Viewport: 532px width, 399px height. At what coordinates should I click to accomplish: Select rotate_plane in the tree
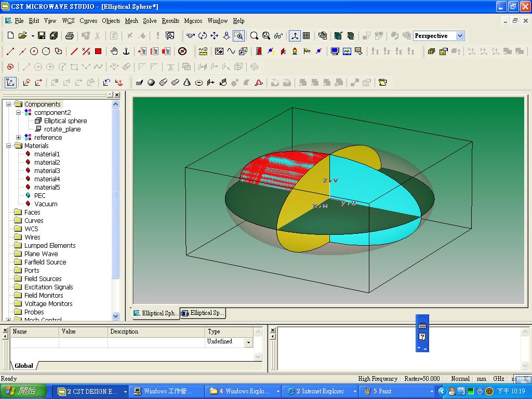point(62,129)
